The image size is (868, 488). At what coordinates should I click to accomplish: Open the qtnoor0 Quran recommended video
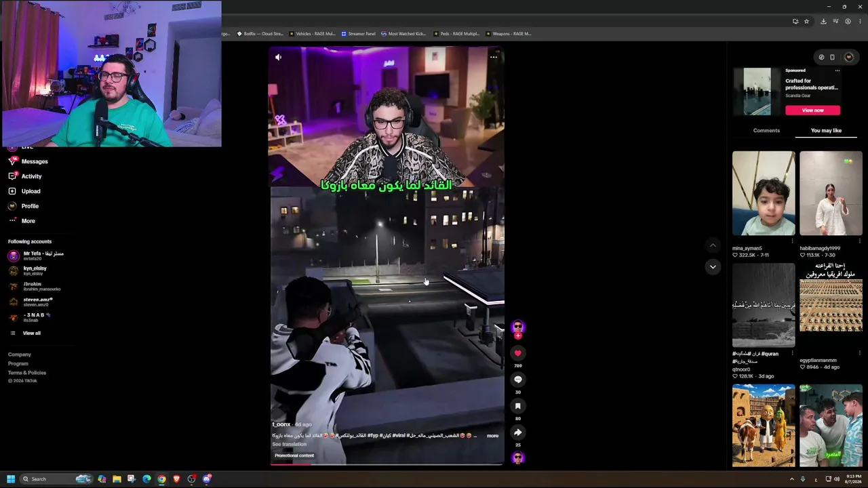tap(764, 305)
